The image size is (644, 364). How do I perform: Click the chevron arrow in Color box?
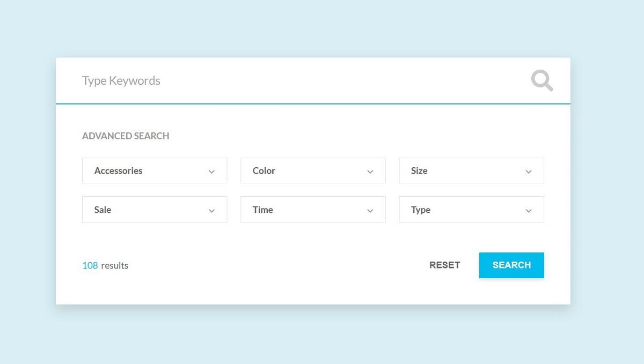pos(370,172)
